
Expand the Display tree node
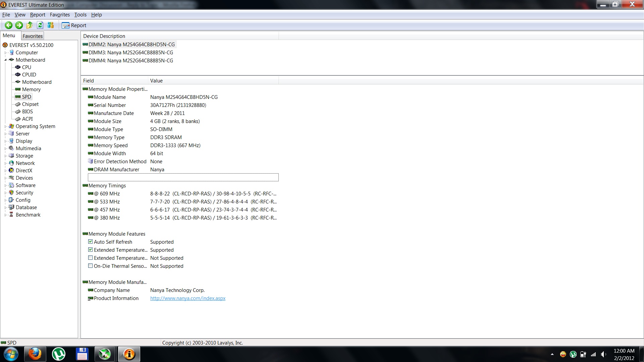point(5,141)
